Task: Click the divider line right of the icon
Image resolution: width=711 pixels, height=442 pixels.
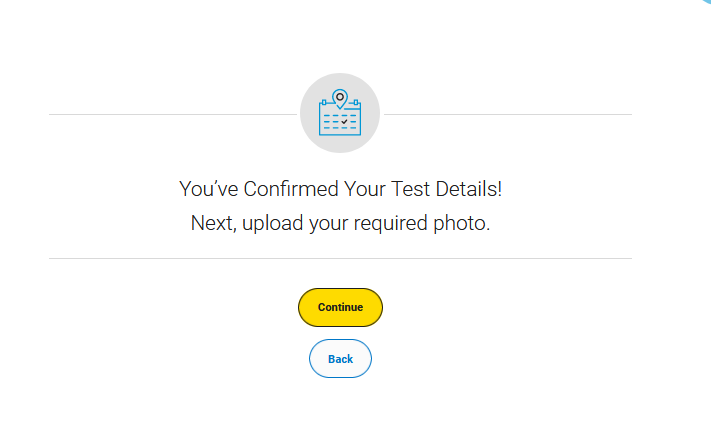Action: click(508, 114)
